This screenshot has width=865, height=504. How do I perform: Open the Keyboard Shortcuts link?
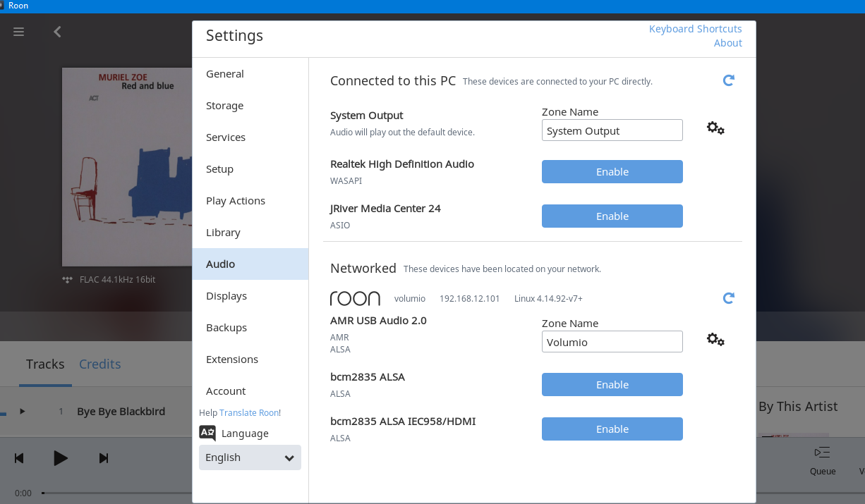click(696, 29)
